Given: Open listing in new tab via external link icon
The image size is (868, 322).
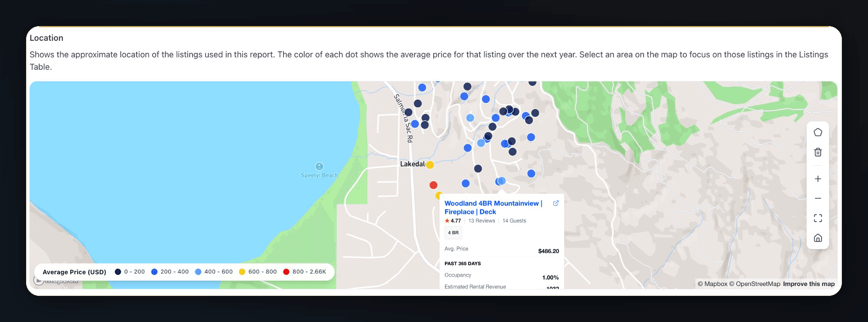Looking at the screenshot, I should pos(556,203).
